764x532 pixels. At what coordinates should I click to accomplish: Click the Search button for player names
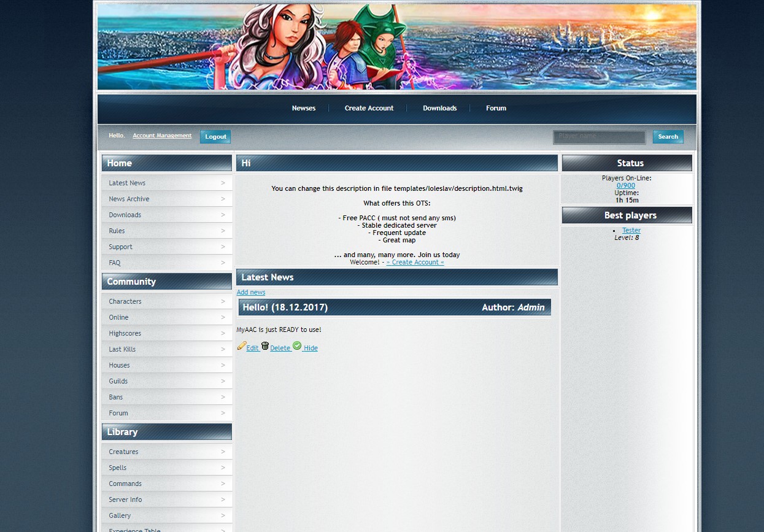coord(668,136)
